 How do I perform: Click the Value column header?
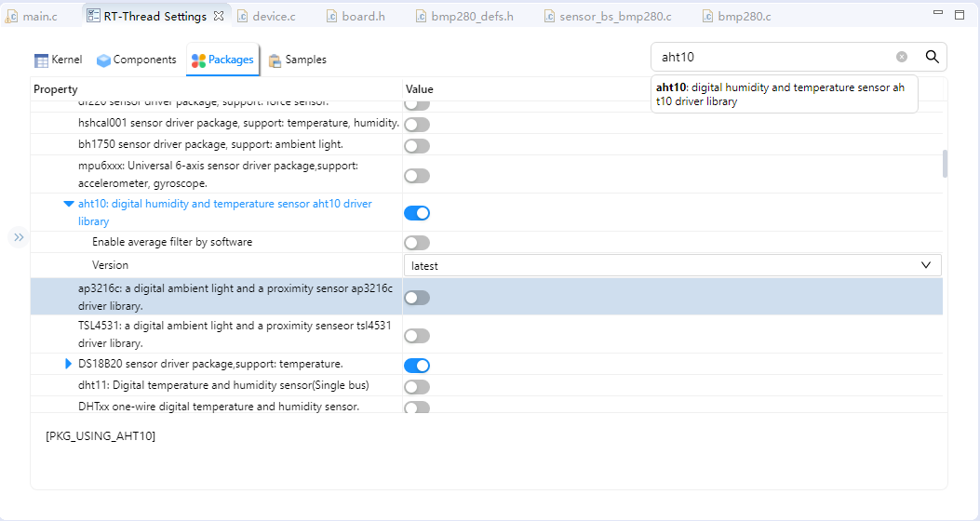coord(420,89)
